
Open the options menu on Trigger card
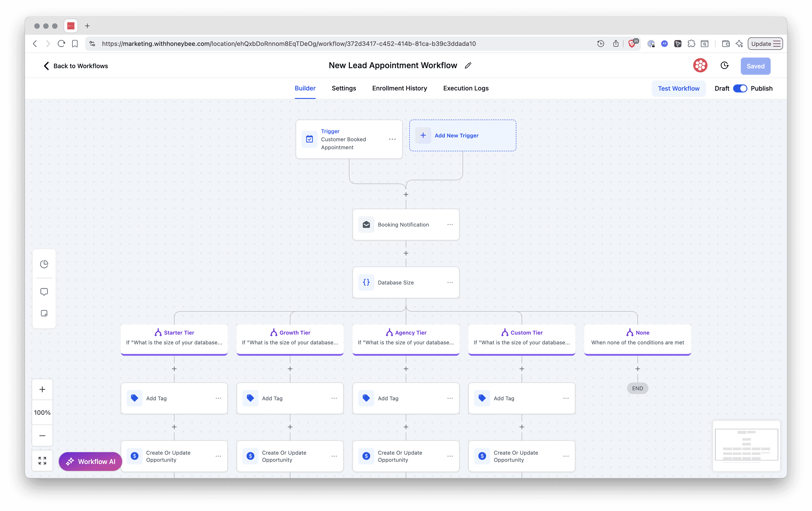392,139
